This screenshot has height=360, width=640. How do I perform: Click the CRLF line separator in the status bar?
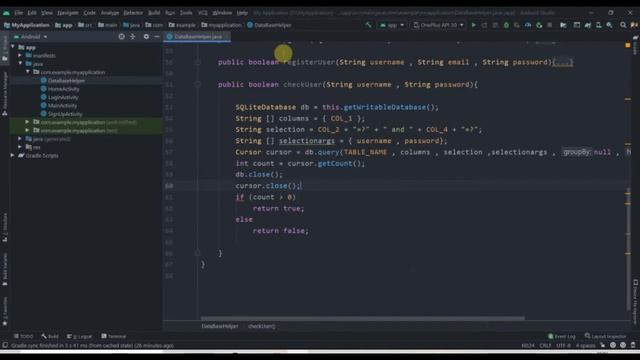545,345
